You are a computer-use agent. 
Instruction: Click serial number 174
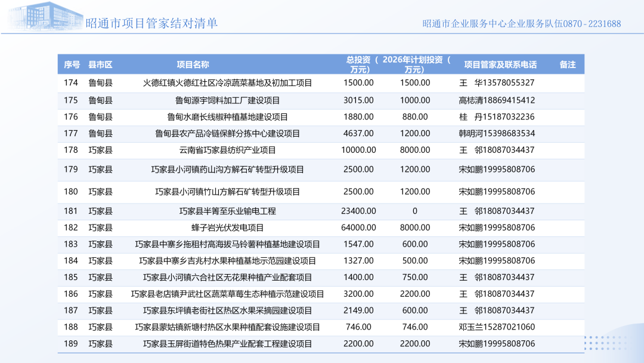point(70,83)
